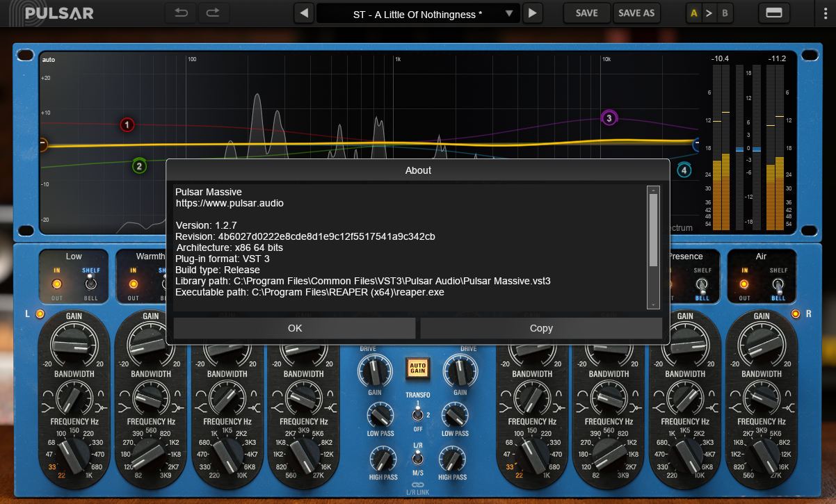Click the -11.2 peak readout
This screenshot has width=836, height=504.
[776, 58]
